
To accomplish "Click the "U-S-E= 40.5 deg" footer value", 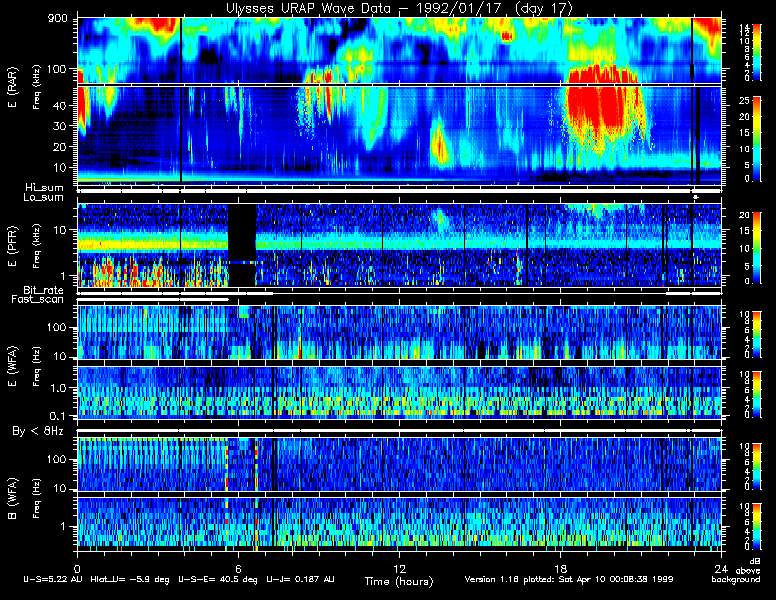I will pos(218,579).
